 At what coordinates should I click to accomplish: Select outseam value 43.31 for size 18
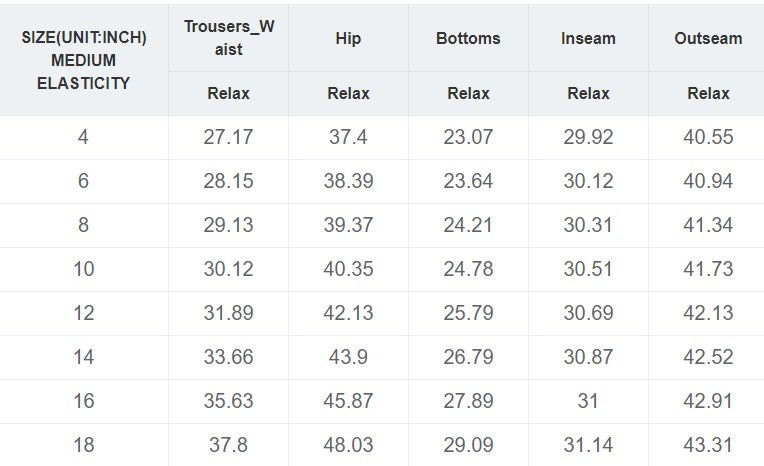click(708, 445)
